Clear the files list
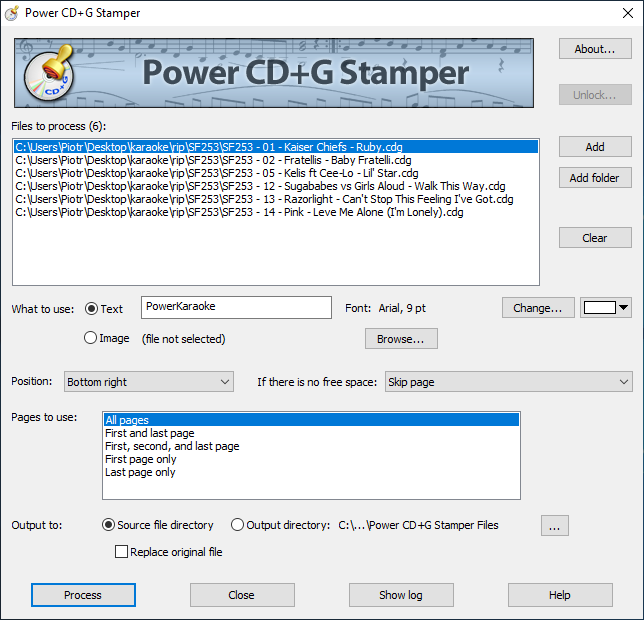This screenshot has width=644, height=620. pos(595,238)
